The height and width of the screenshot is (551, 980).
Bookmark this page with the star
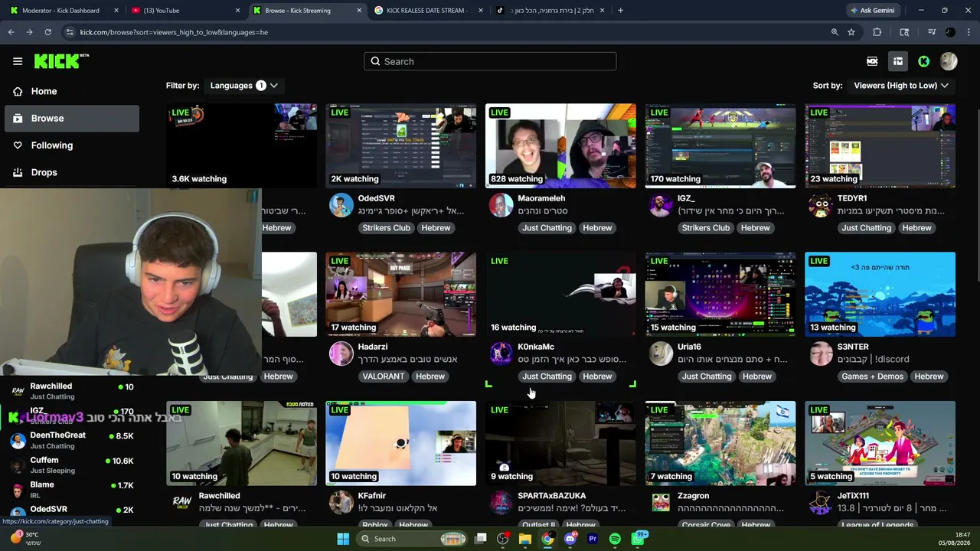tap(851, 32)
